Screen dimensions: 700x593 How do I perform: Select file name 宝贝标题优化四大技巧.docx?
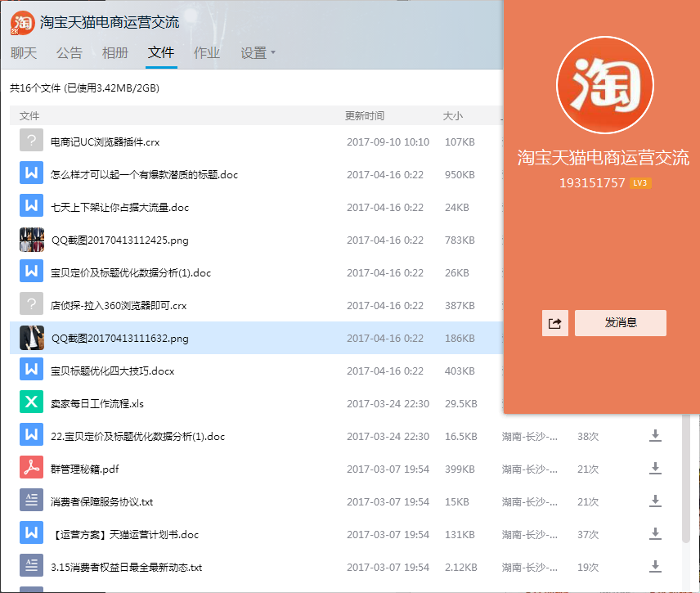point(113,371)
